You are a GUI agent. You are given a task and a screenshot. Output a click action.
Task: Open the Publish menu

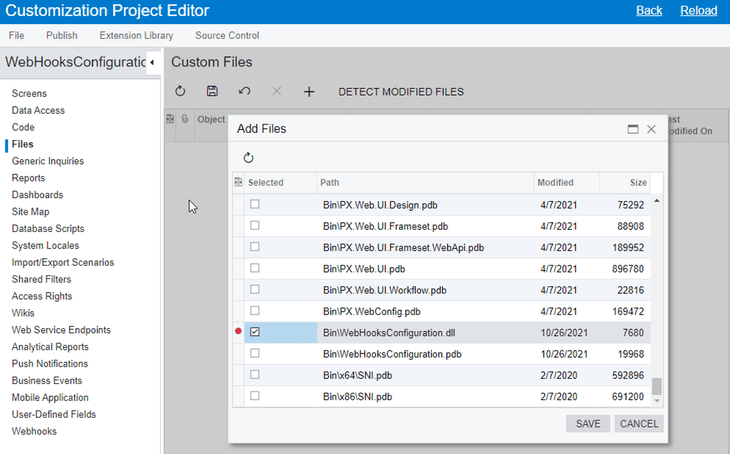[x=61, y=35]
